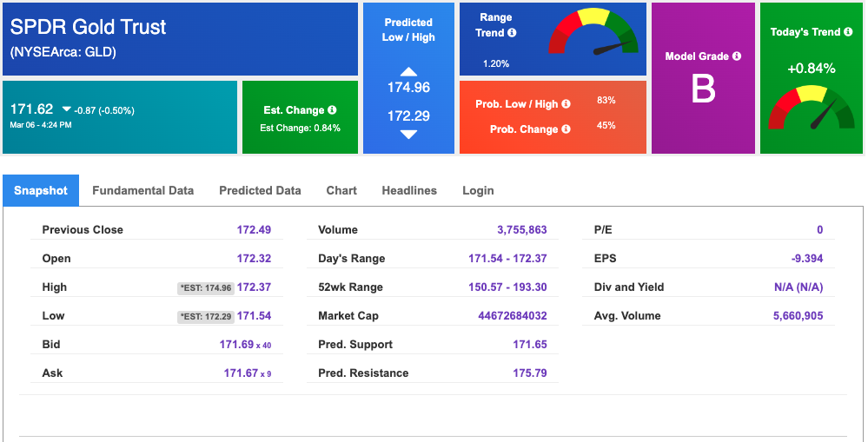Viewport: 868px width, 442px height.
Task: Click the Day's Range value 171.54 - 172.37
Action: pyautogui.click(x=507, y=259)
